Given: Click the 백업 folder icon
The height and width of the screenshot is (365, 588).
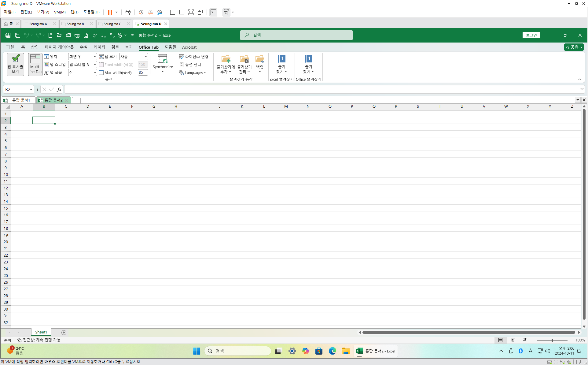Looking at the screenshot, I should click(x=260, y=59).
